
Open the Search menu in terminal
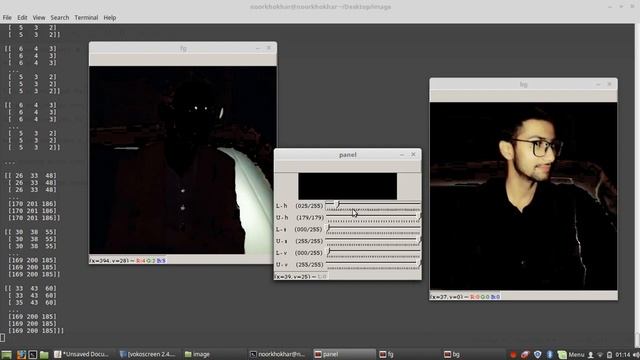click(x=60, y=18)
